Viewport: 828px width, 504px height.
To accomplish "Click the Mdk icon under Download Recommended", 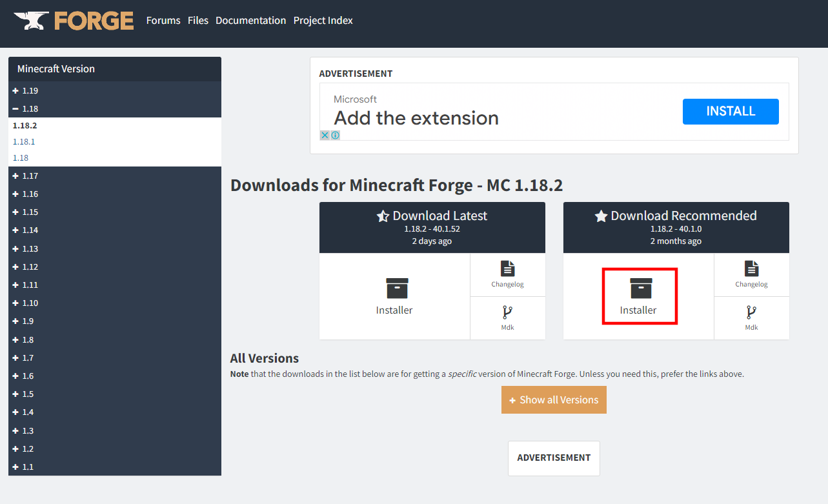I will pyautogui.click(x=751, y=313).
